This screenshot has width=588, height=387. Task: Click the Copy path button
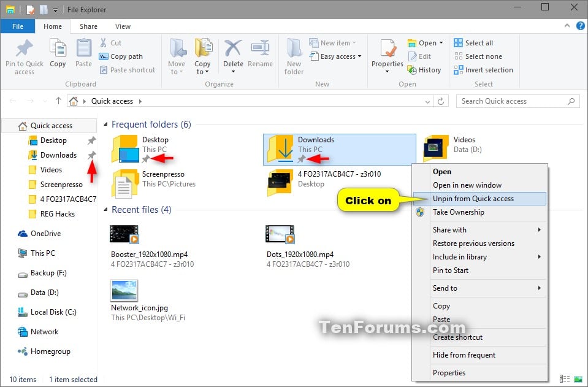tap(121, 56)
